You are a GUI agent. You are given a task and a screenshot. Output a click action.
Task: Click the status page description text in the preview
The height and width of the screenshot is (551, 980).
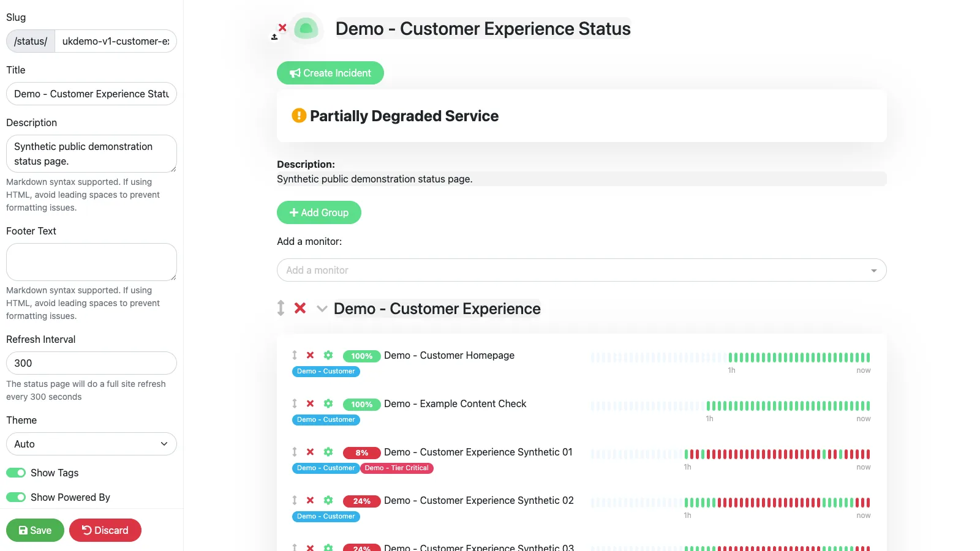pyautogui.click(x=375, y=179)
